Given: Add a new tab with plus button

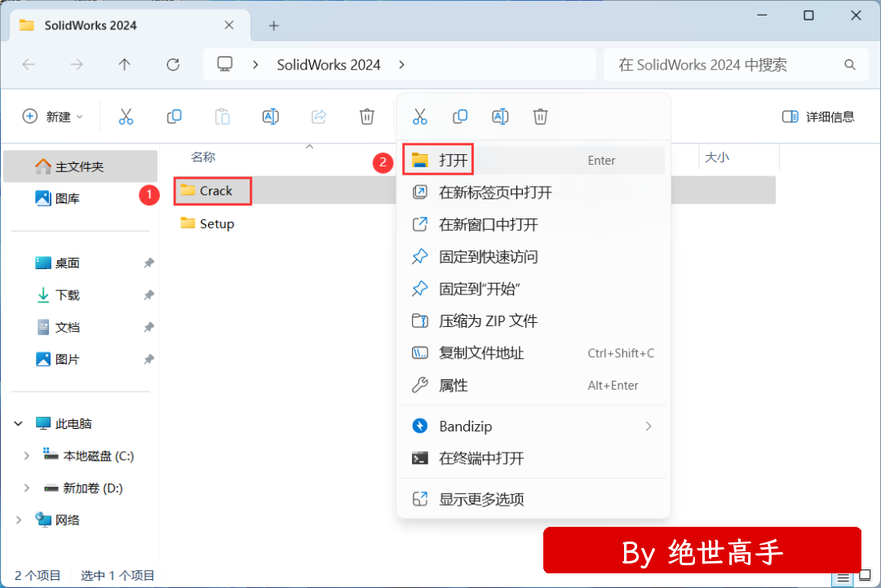Looking at the screenshot, I should point(274,25).
